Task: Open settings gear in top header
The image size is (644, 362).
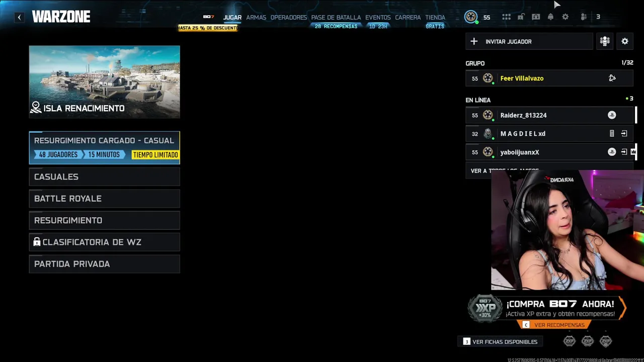Action: point(566,17)
